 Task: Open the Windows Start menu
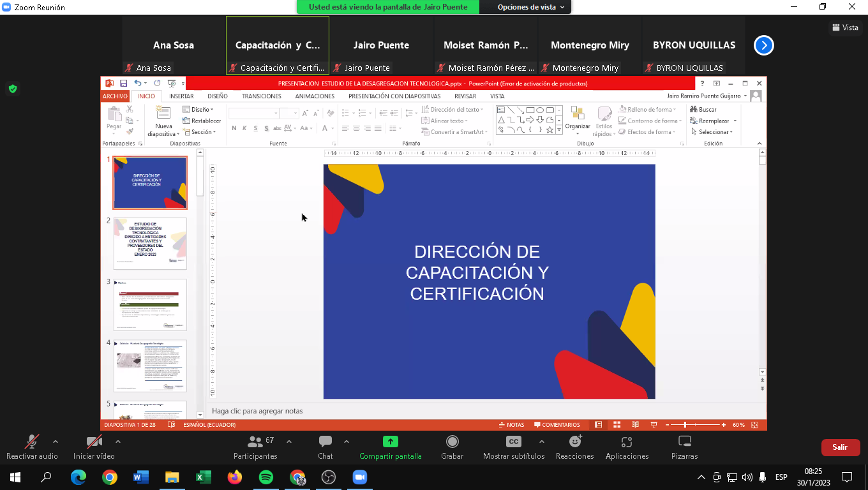15,477
